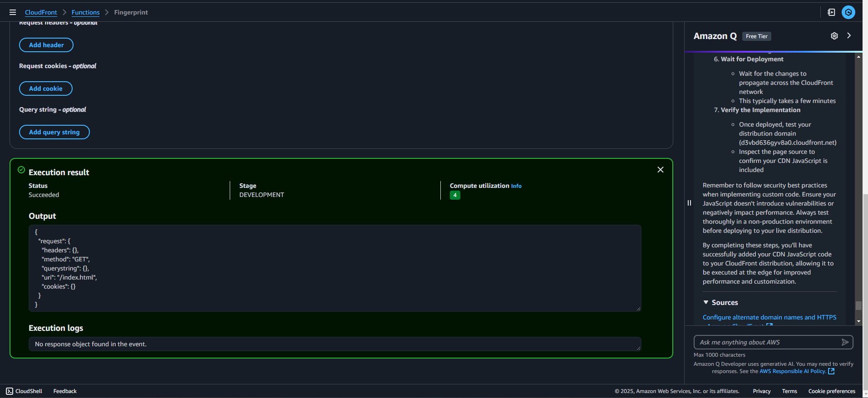Click the green success check icon
The width and height of the screenshot is (868, 398).
(x=21, y=170)
